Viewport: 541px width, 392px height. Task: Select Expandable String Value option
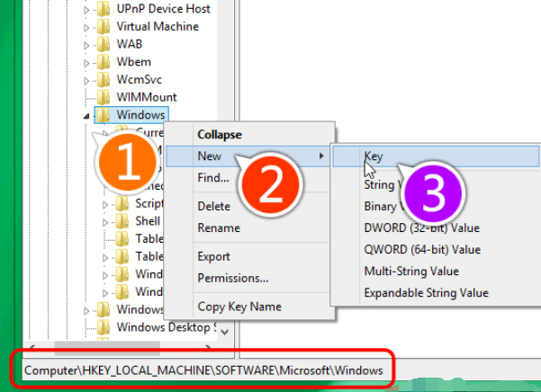point(426,293)
